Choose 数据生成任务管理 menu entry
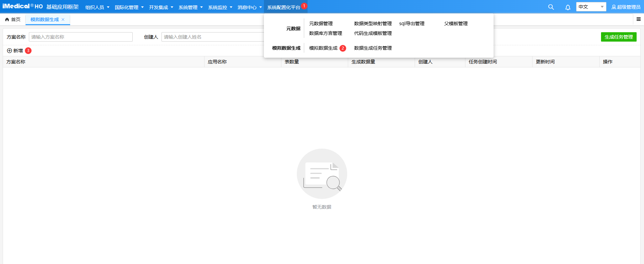This screenshot has height=264, width=644. (x=373, y=48)
